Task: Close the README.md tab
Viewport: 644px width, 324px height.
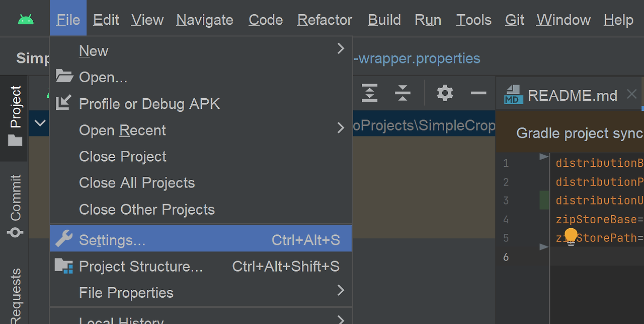Action: tap(632, 94)
